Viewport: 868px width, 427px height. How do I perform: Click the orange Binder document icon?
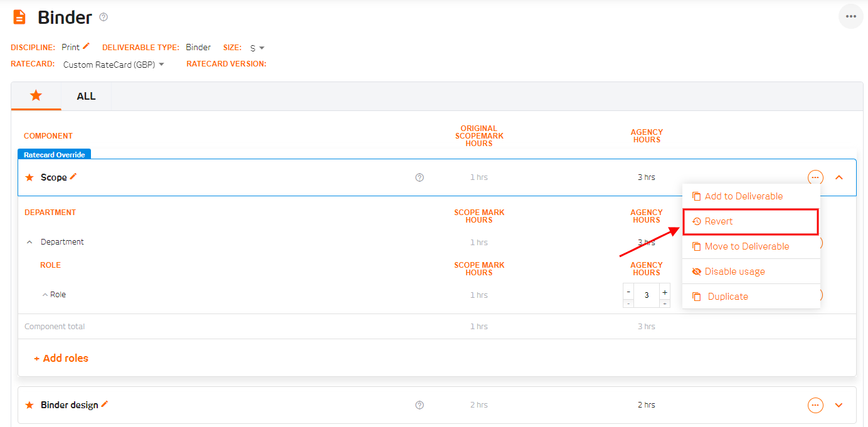[19, 17]
